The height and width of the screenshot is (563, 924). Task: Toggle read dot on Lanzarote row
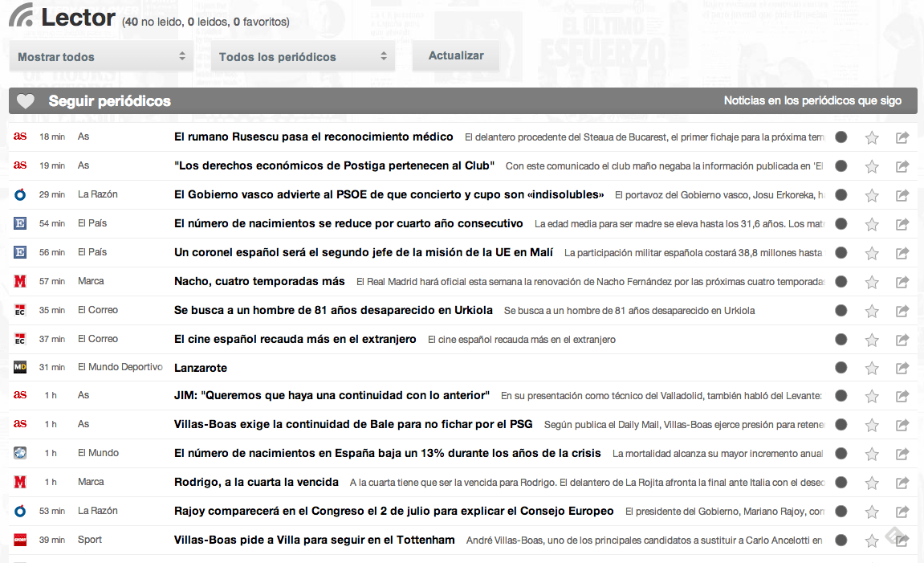pyautogui.click(x=841, y=367)
